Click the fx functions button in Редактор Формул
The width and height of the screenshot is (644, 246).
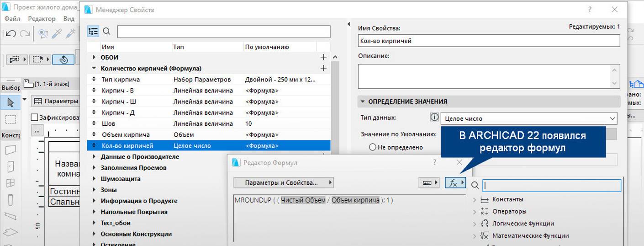tap(455, 183)
